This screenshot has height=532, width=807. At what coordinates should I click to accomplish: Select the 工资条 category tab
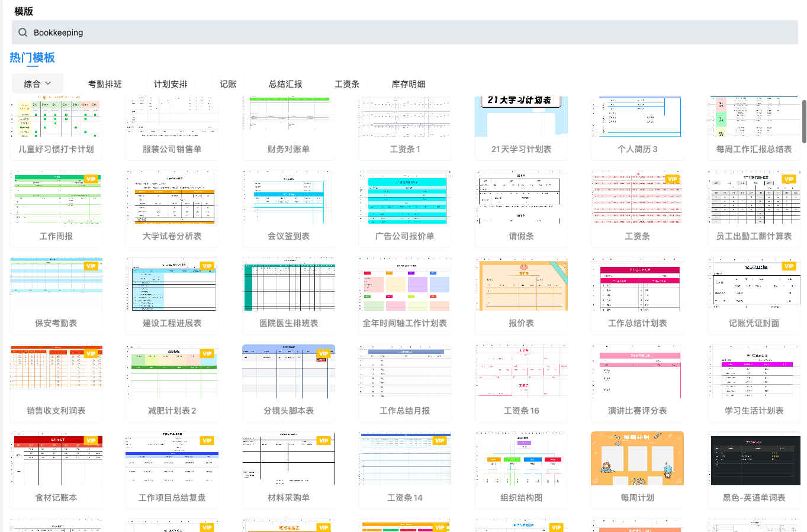click(347, 84)
